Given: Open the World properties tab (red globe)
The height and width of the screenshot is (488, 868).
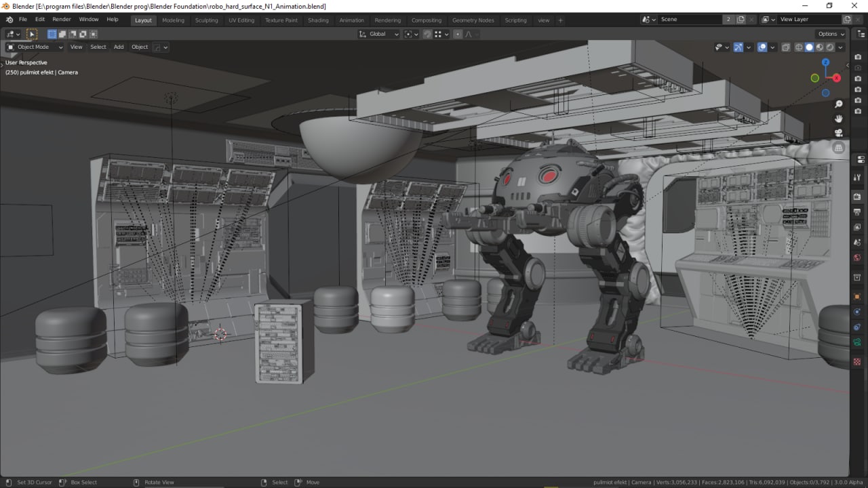Looking at the screenshot, I should pyautogui.click(x=857, y=258).
